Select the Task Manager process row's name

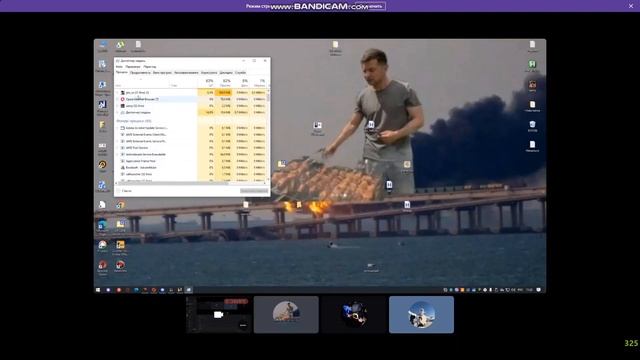click(138, 112)
